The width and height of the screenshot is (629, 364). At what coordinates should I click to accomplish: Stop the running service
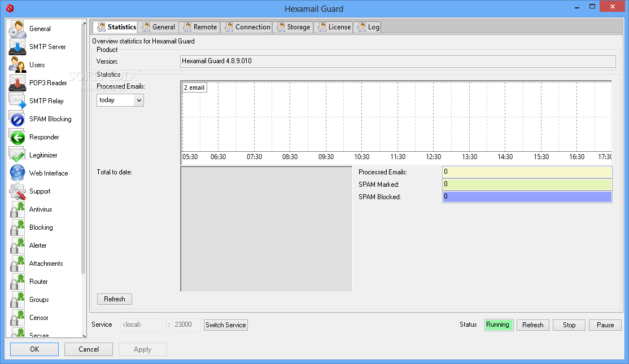(569, 325)
